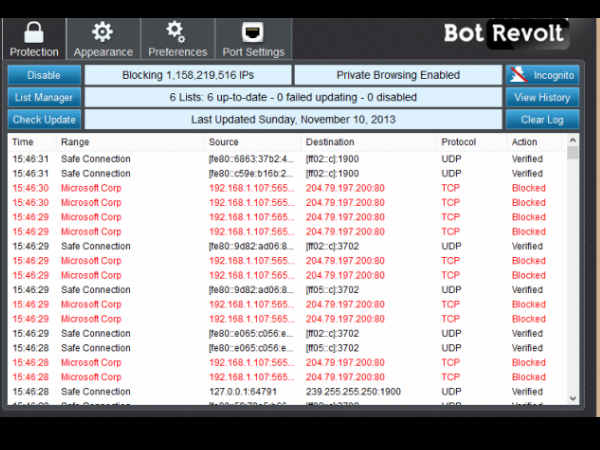
Task: Click the vertical scrollbar thumb
Action: click(x=572, y=152)
